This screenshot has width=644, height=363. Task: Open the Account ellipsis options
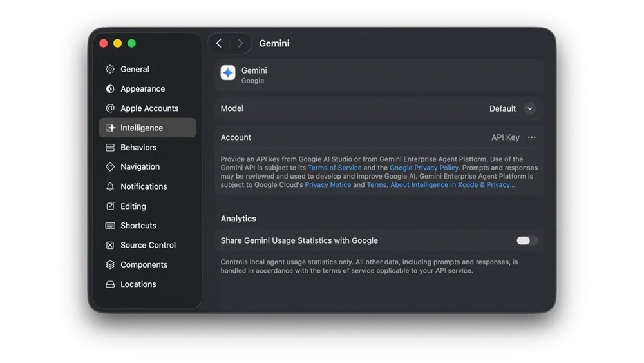(532, 137)
